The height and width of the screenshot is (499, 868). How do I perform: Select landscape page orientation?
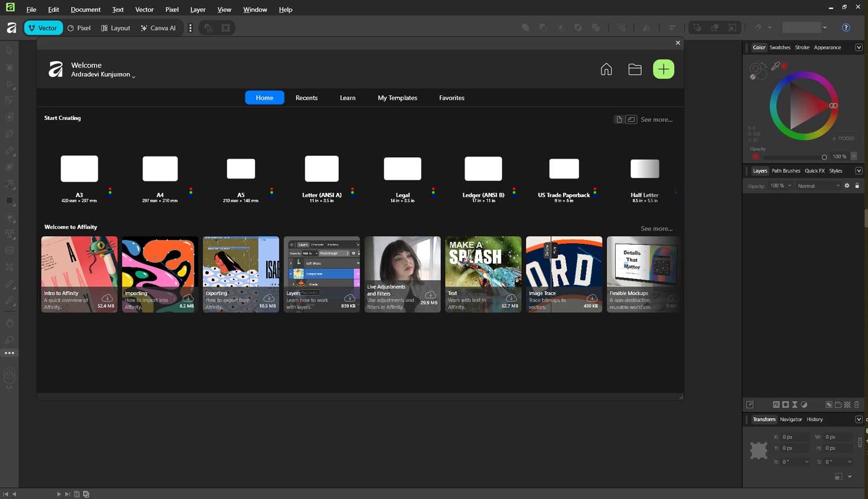[631, 120]
